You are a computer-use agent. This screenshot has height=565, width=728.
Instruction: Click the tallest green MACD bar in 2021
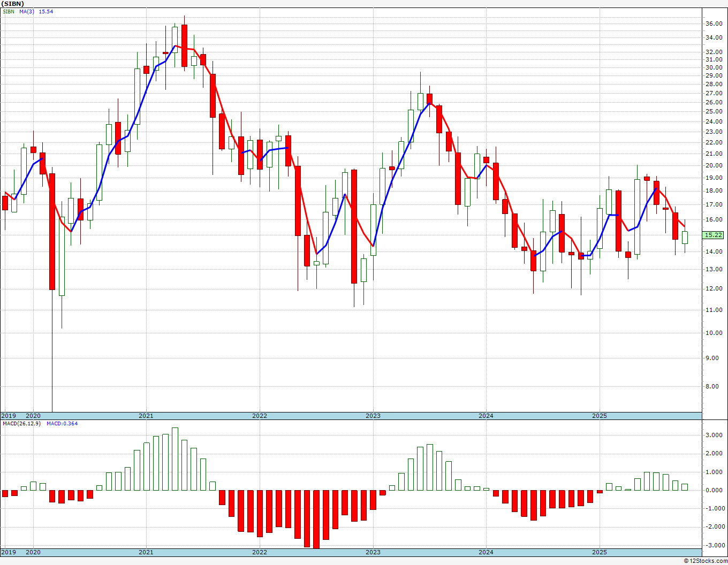pos(175,459)
